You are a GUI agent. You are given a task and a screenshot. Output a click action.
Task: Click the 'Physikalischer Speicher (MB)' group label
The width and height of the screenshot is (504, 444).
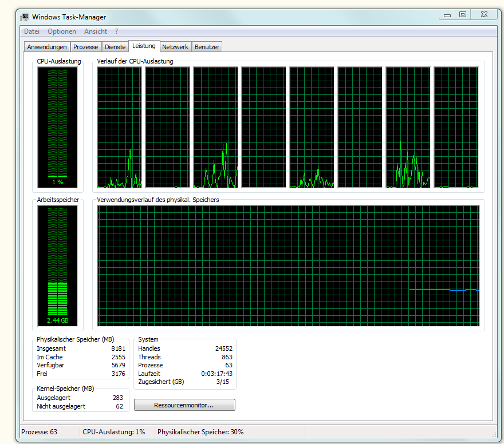[x=76, y=339]
